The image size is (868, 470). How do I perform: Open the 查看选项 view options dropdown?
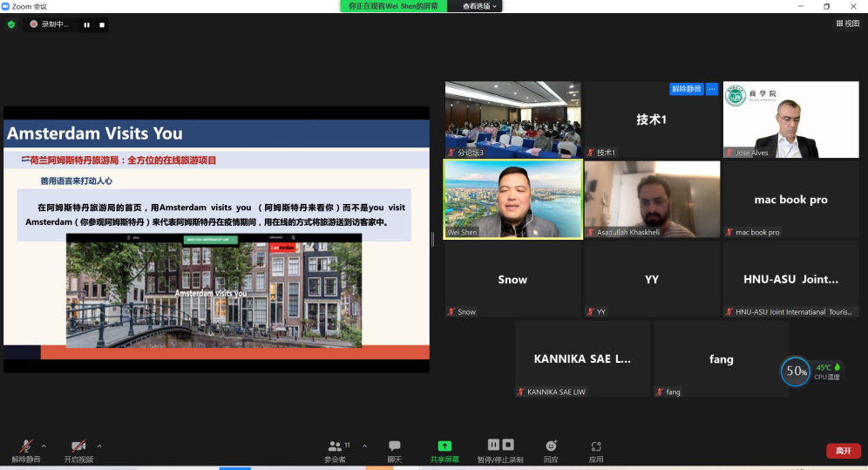pos(479,6)
